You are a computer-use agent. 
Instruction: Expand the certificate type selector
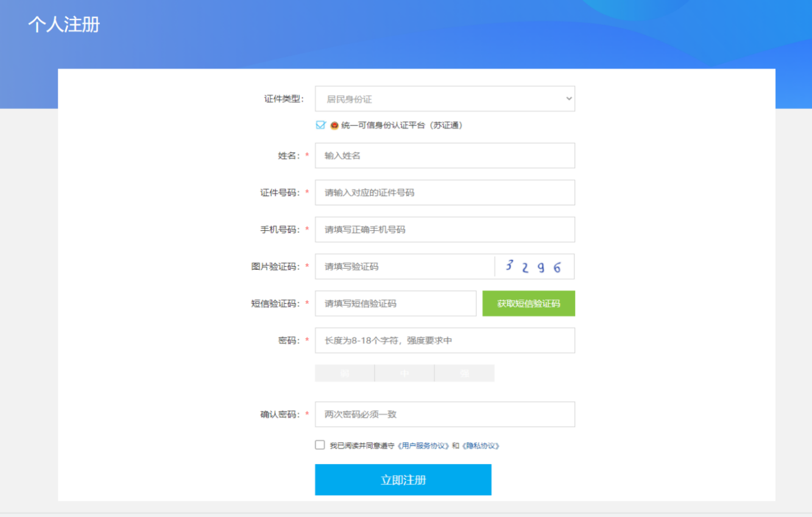(x=445, y=98)
